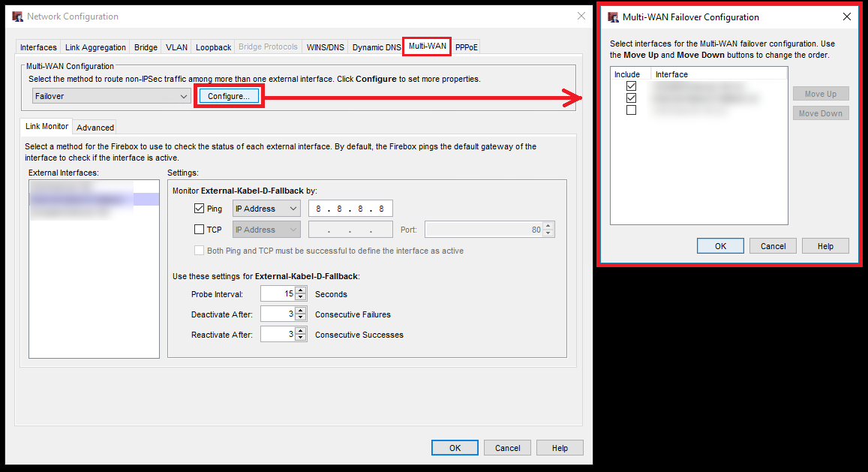Open the WINS/DNS tab

pyautogui.click(x=325, y=47)
